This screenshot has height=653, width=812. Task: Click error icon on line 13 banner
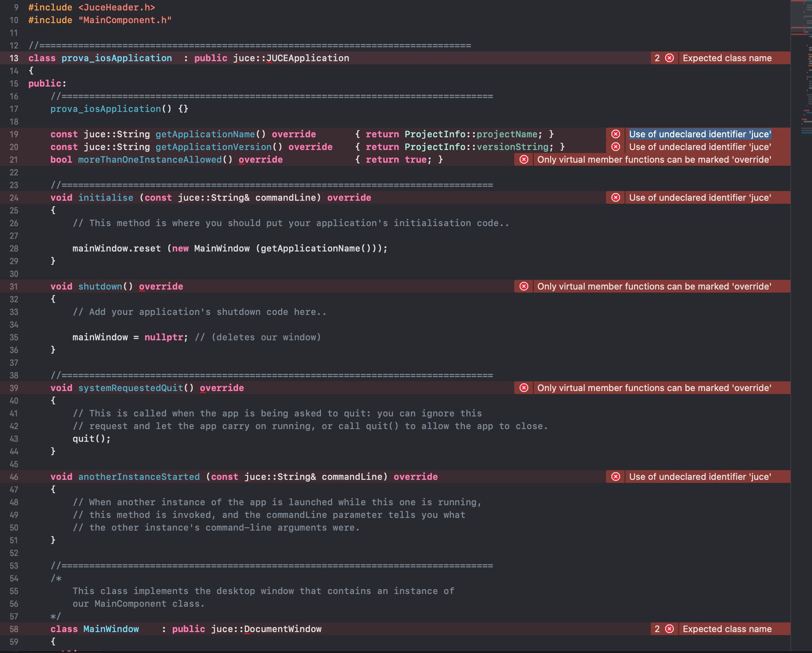669,58
